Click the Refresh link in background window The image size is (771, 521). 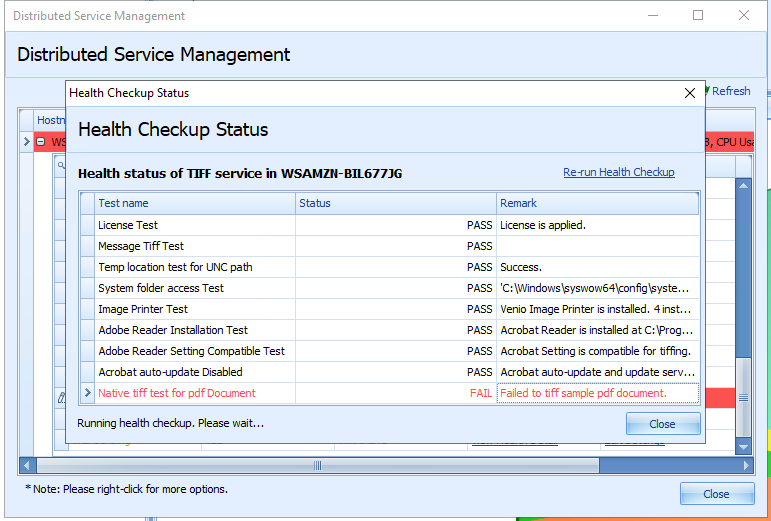(731, 91)
